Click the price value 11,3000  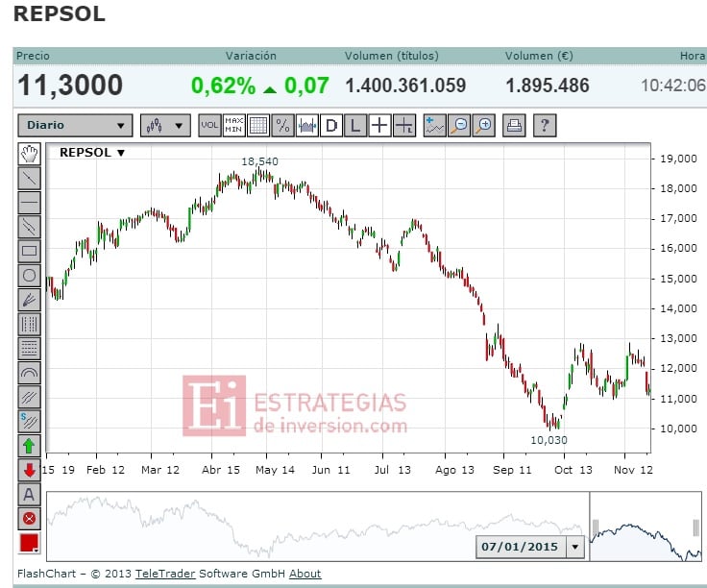[x=70, y=86]
